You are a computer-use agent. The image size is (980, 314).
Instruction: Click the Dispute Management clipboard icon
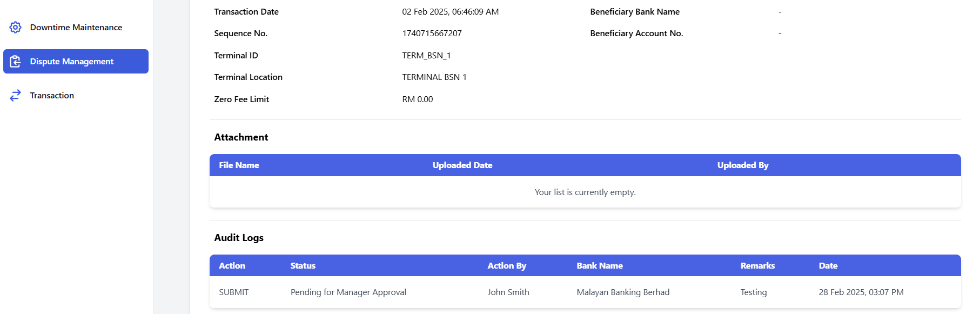click(x=15, y=61)
